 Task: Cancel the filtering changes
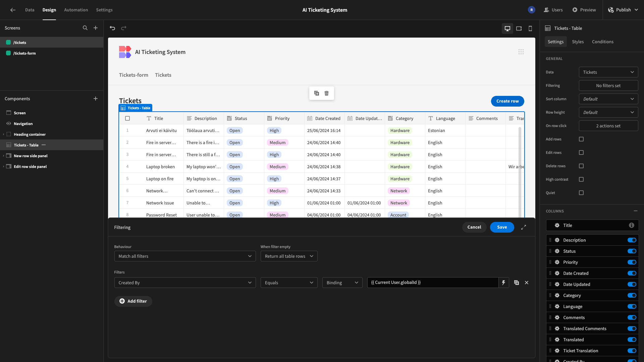[474, 227]
